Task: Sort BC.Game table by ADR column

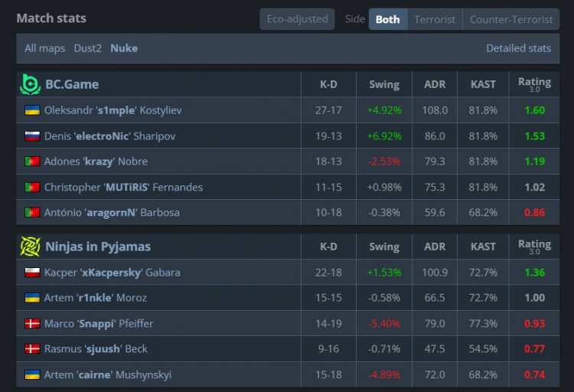Action: (x=435, y=84)
